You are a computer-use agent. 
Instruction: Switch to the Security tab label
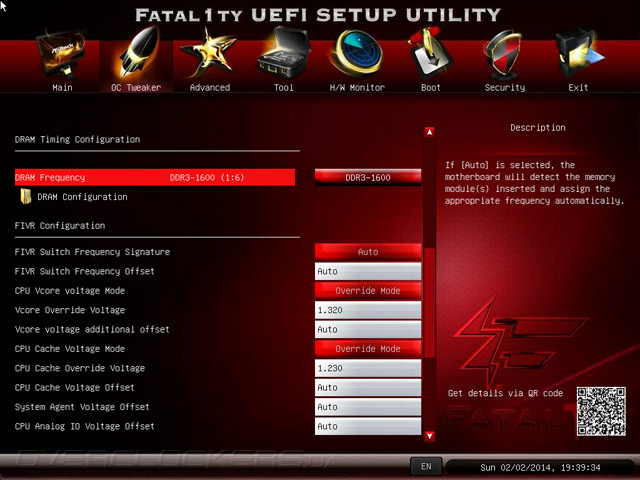coord(505,87)
